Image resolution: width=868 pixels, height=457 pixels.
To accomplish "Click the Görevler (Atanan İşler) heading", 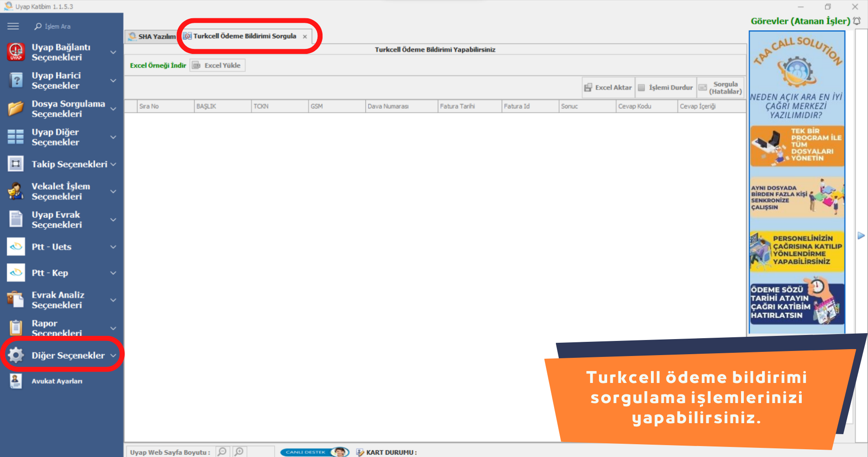I will pos(800,21).
